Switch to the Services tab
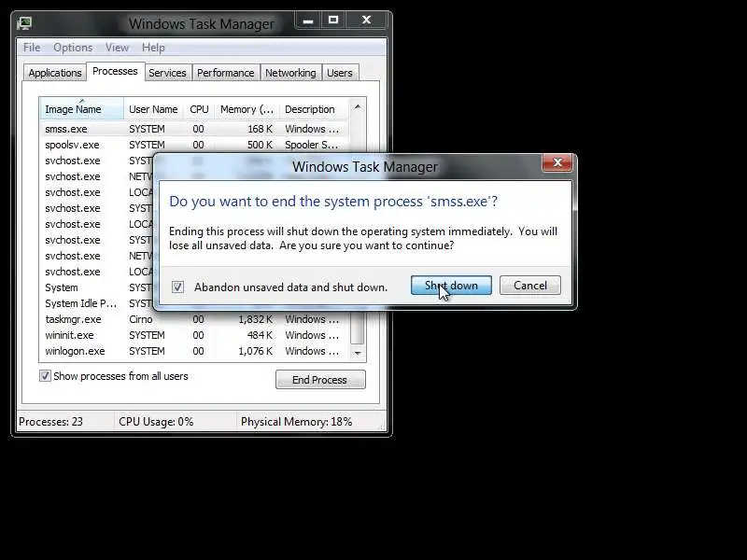 [x=167, y=73]
